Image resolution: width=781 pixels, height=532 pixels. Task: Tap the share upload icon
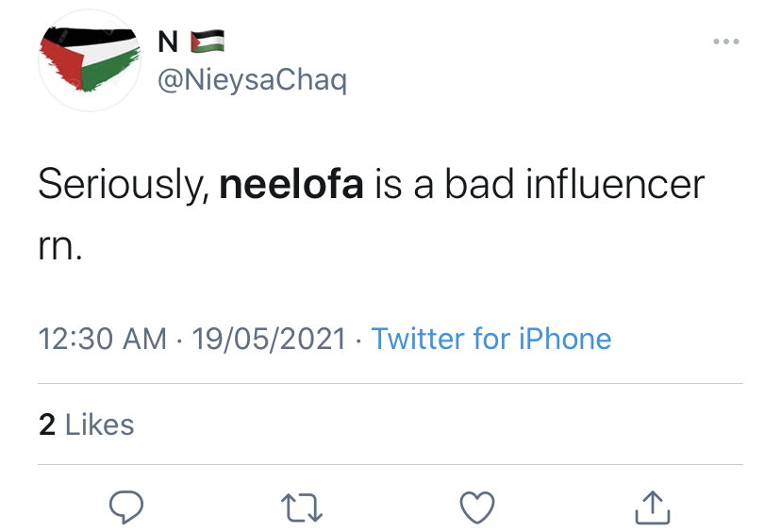point(653,507)
